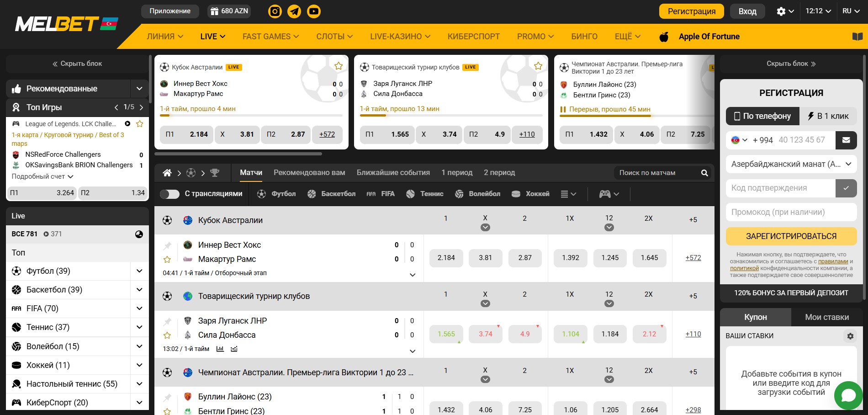
Task: Click the promo code input field
Action: (x=791, y=212)
